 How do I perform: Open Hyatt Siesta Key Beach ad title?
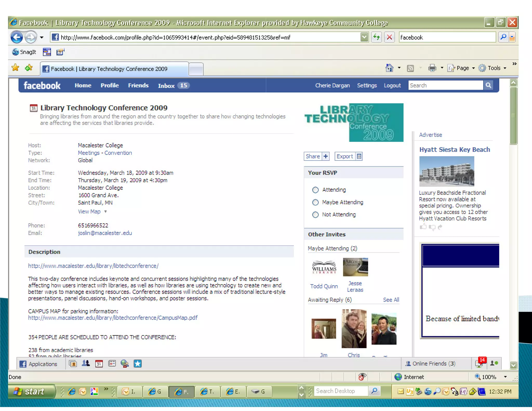[455, 150]
